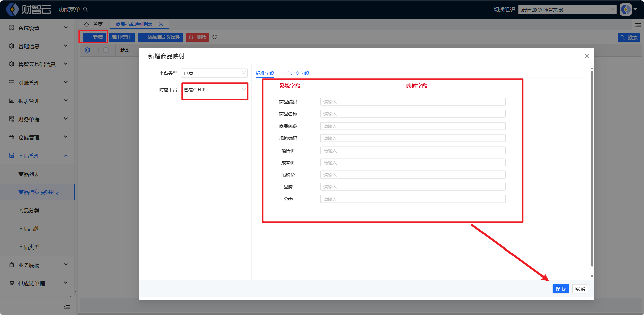This screenshot has width=644, height=315.
Task: Close the 商品档案映射列表 tab
Action: (161, 24)
